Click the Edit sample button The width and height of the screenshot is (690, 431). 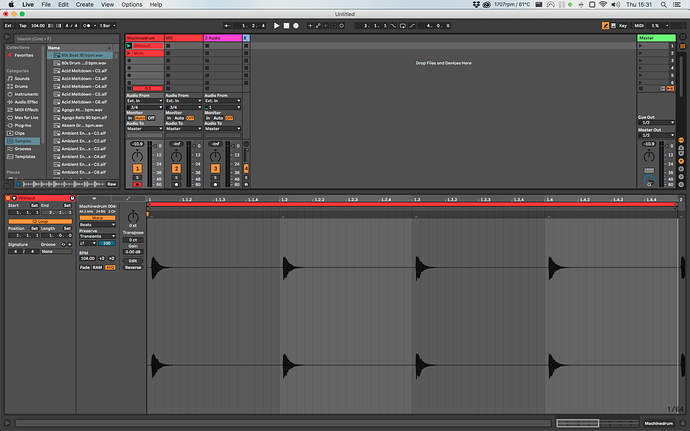coord(133,261)
